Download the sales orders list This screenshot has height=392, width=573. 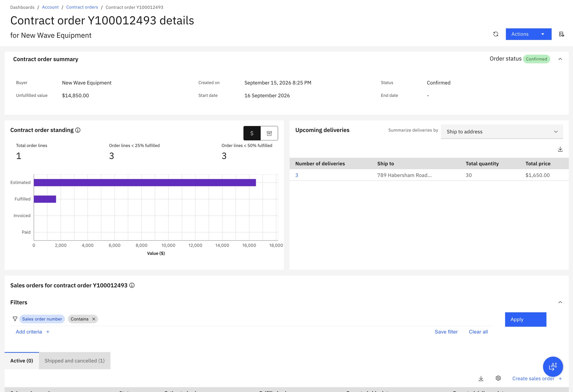[481, 378]
